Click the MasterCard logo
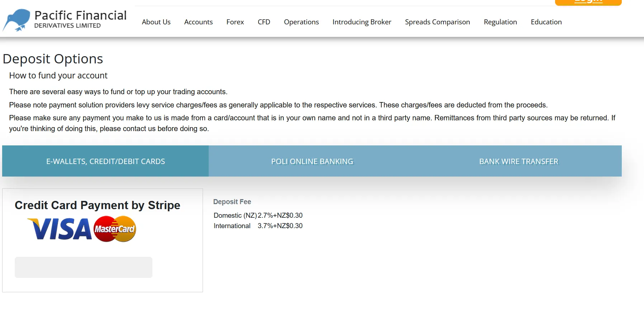Screen dimensions: 644x313 [115, 229]
